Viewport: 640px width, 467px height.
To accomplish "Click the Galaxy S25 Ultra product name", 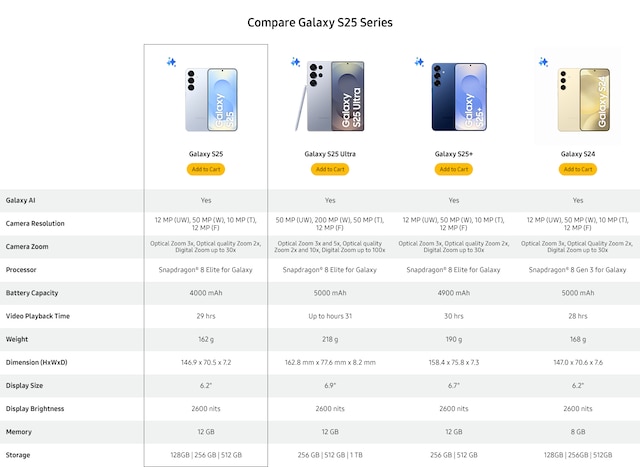I will 330,154.
